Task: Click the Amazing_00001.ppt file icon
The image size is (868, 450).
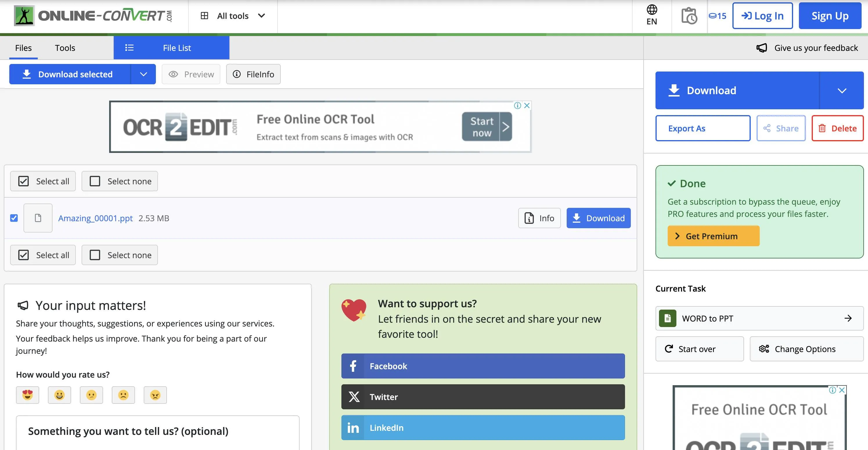Action: [x=38, y=218]
